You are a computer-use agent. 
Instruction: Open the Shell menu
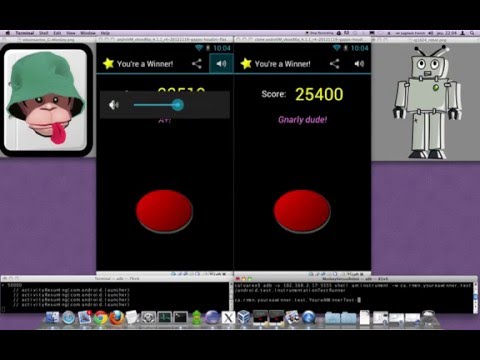tap(44, 33)
